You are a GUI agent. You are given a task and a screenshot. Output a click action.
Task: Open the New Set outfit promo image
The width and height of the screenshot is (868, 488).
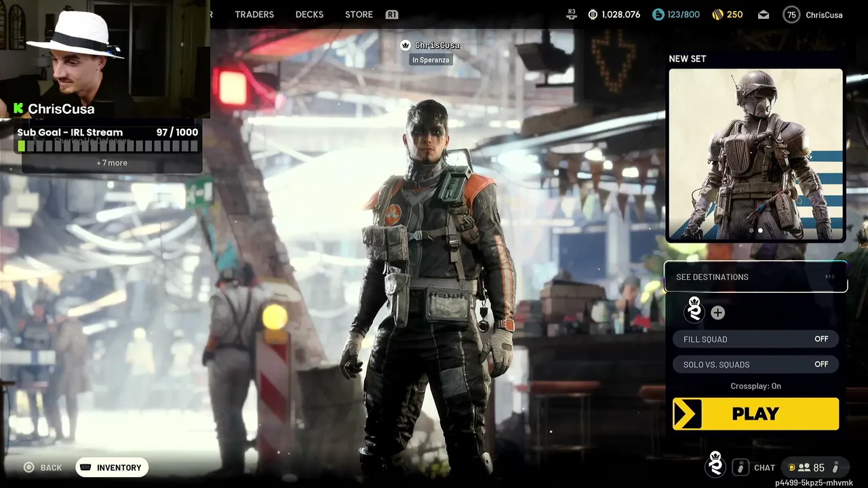(755, 155)
